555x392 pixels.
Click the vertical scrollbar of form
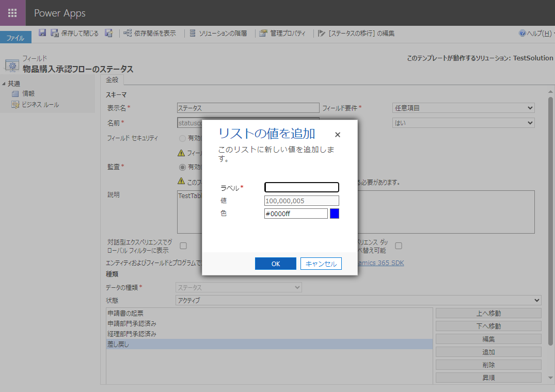coord(550,221)
